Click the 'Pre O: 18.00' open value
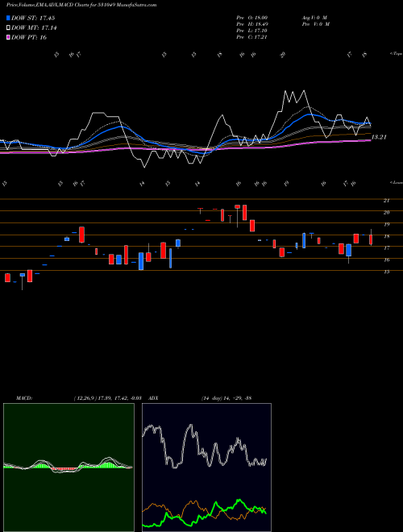Image resolution: width=403 pixels, height=532 pixels. (252, 18)
